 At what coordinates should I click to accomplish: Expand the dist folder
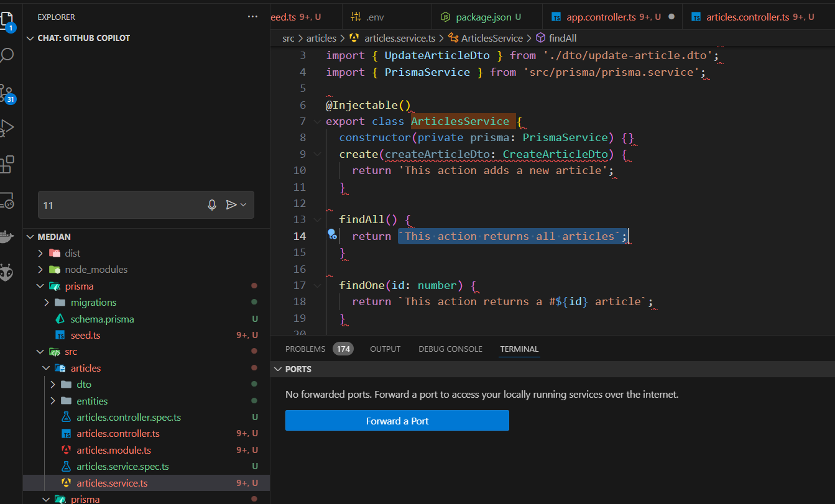pyautogui.click(x=40, y=253)
